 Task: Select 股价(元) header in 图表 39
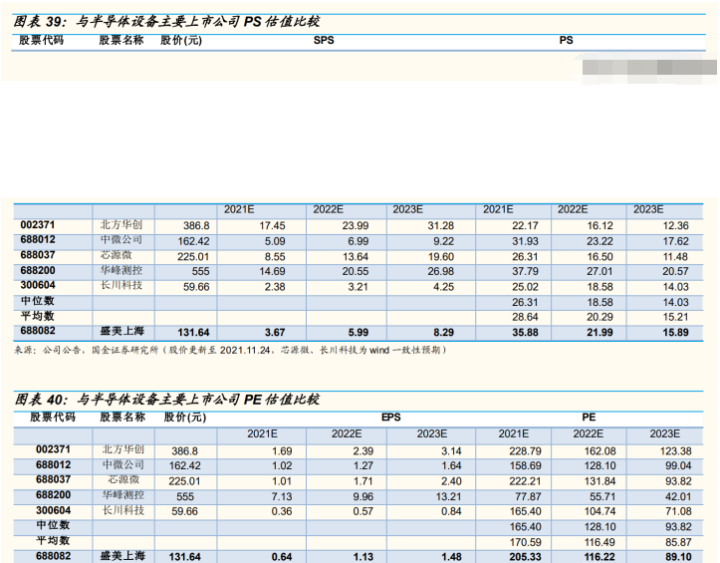point(181,40)
